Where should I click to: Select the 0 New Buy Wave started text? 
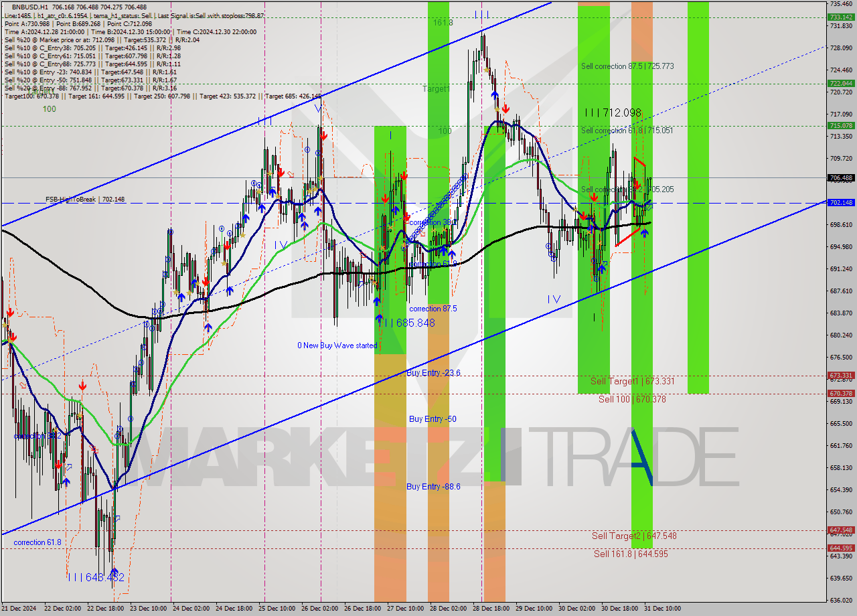point(337,345)
